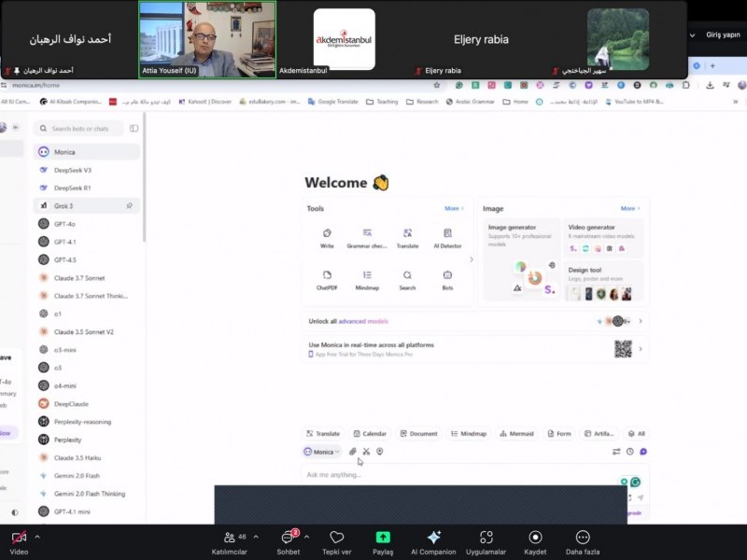Click Giriş yapın sign-in button

pos(723,35)
